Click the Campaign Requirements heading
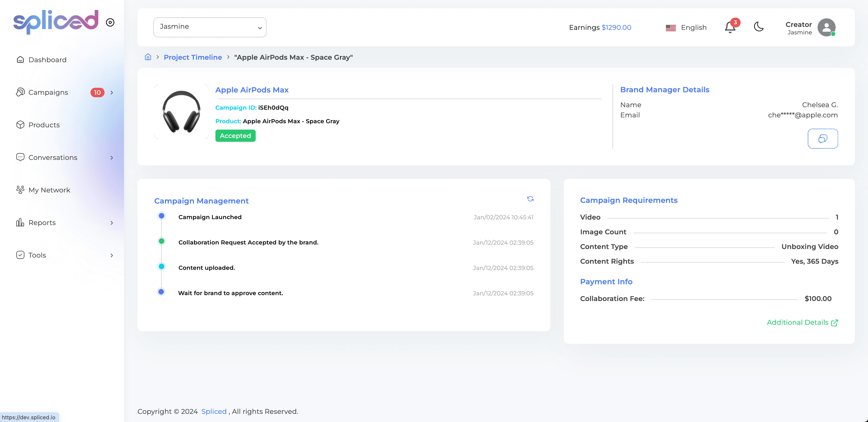868x422 pixels. click(629, 200)
